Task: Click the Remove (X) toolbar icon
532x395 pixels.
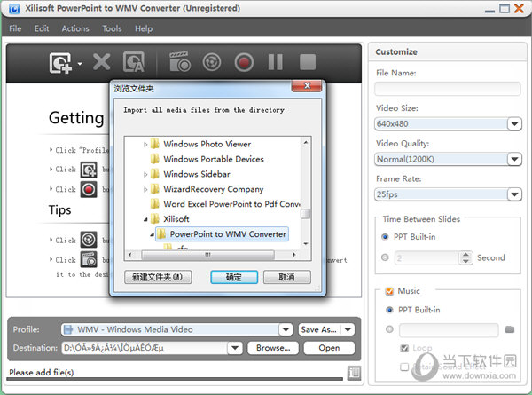Action: pyautogui.click(x=101, y=62)
